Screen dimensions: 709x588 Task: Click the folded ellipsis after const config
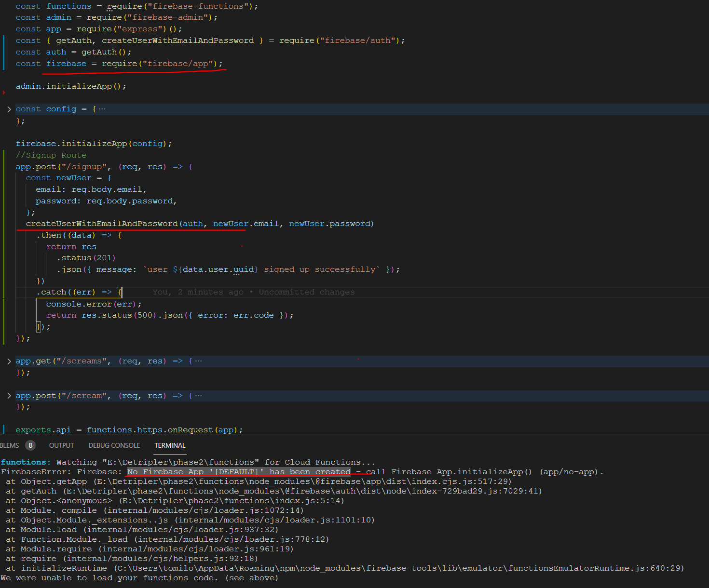[102, 109]
